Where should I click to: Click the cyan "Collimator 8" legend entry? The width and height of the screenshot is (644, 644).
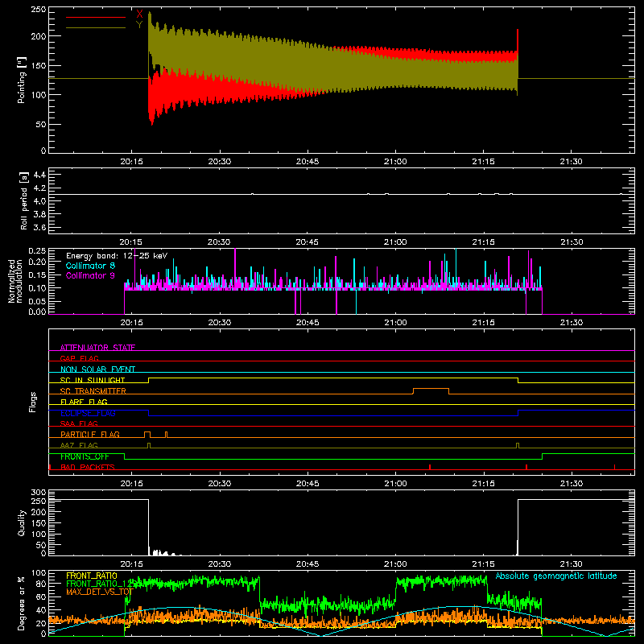(90, 266)
